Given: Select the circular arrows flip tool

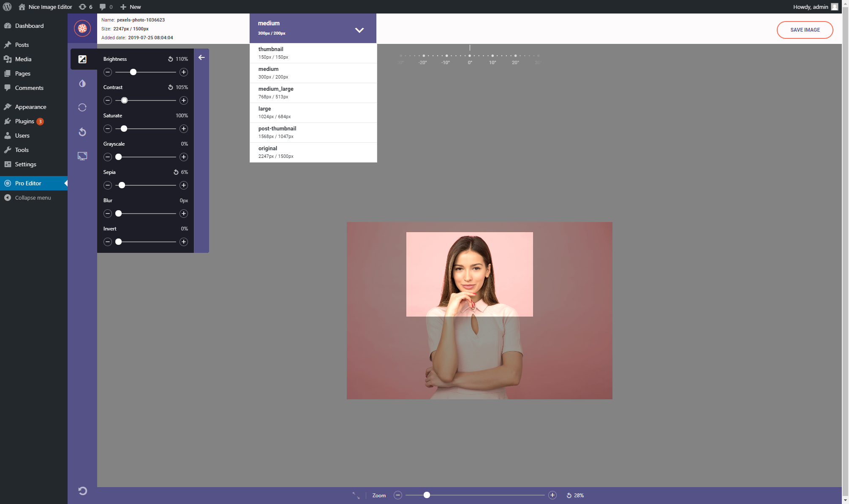Looking at the screenshot, I should (x=82, y=108).
